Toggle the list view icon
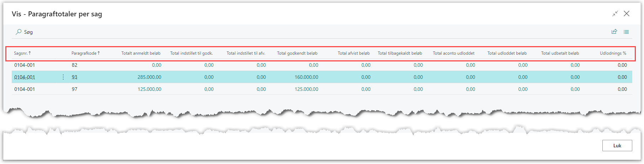 click(626, 32)
